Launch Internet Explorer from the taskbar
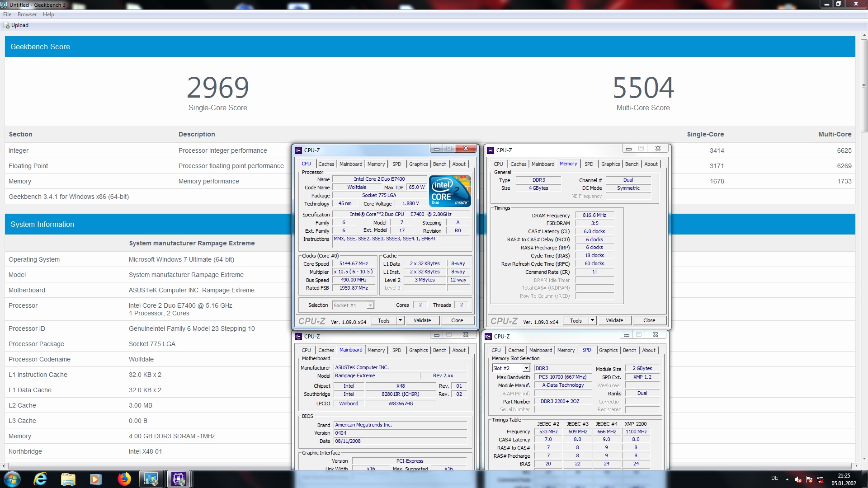Screen dimensions: 868x488 point(40,479)
